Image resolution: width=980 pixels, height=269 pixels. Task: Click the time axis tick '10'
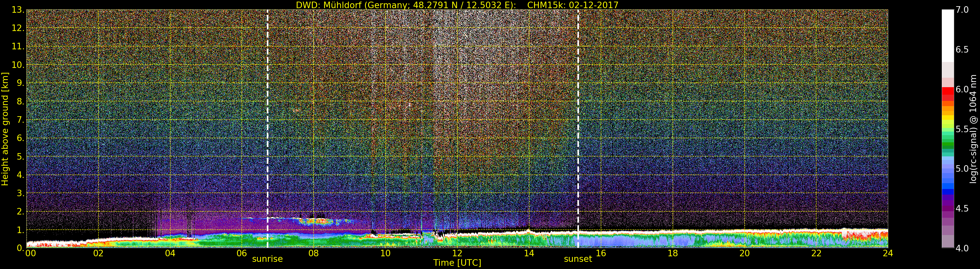385,253
